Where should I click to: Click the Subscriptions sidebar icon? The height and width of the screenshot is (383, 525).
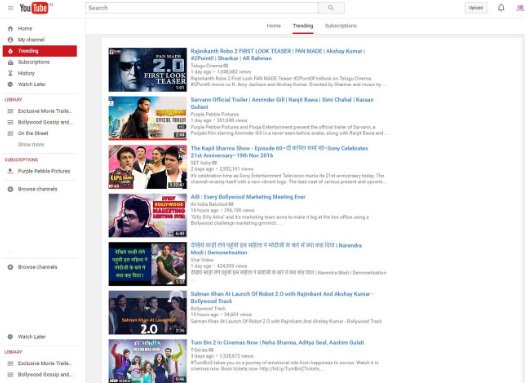point(10,62)
